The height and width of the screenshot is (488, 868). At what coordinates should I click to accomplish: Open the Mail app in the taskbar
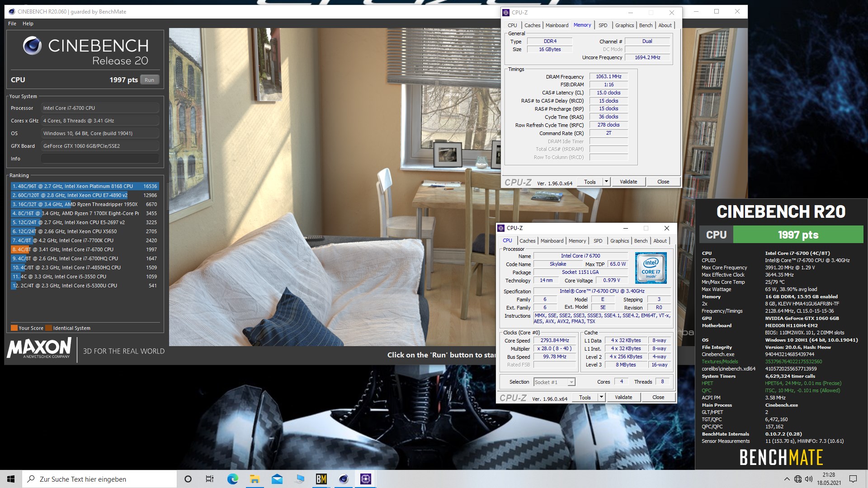[x=277, y=479]
